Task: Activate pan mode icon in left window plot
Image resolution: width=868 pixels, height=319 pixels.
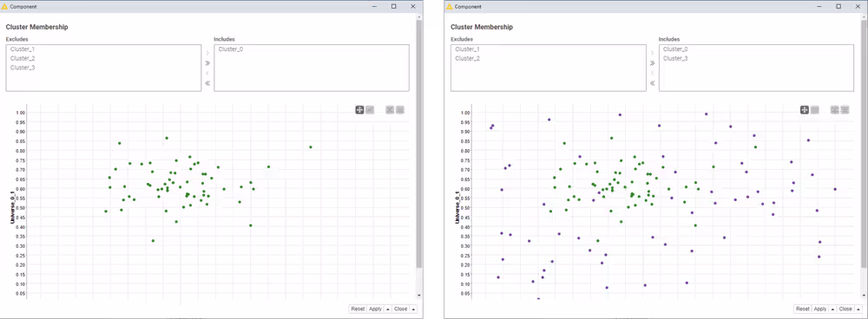Action: pyautogui.click(x=360, y=110)
